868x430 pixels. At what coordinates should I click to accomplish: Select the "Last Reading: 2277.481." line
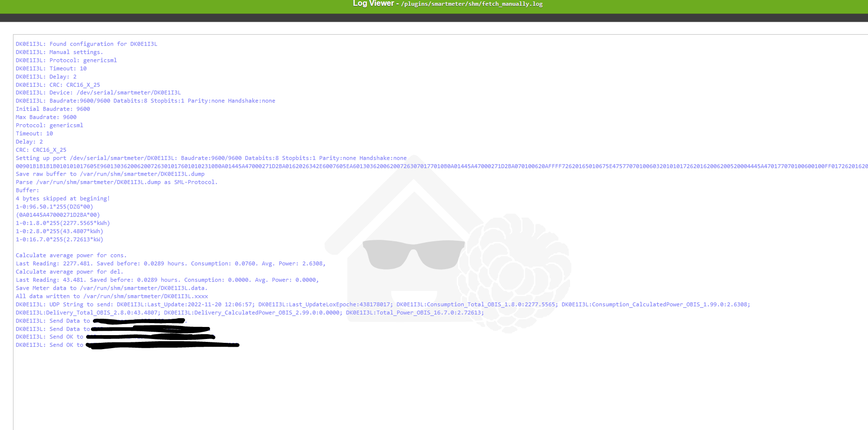pyautogui.click(x=171, y=263)
